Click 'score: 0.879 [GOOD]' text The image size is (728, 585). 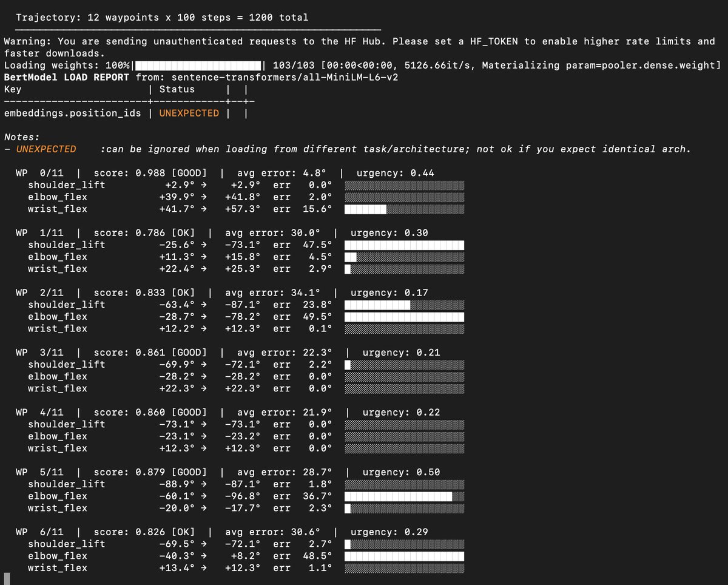point(150,472)
